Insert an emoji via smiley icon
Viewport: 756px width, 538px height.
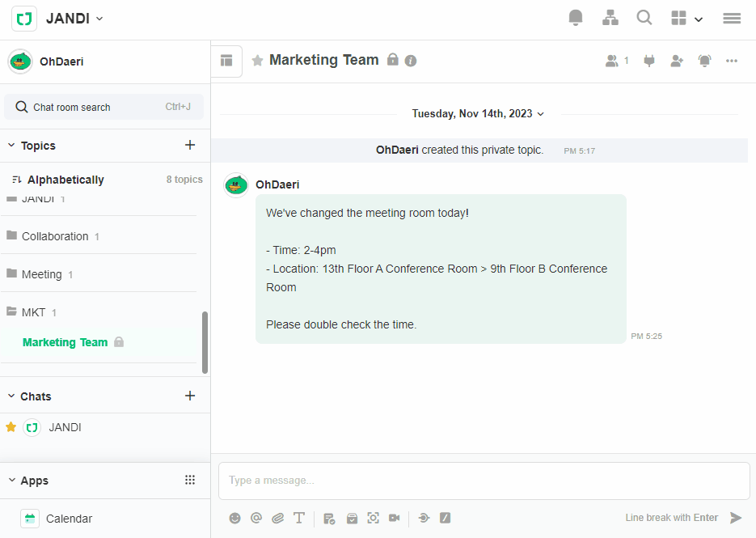coord(234,518)
